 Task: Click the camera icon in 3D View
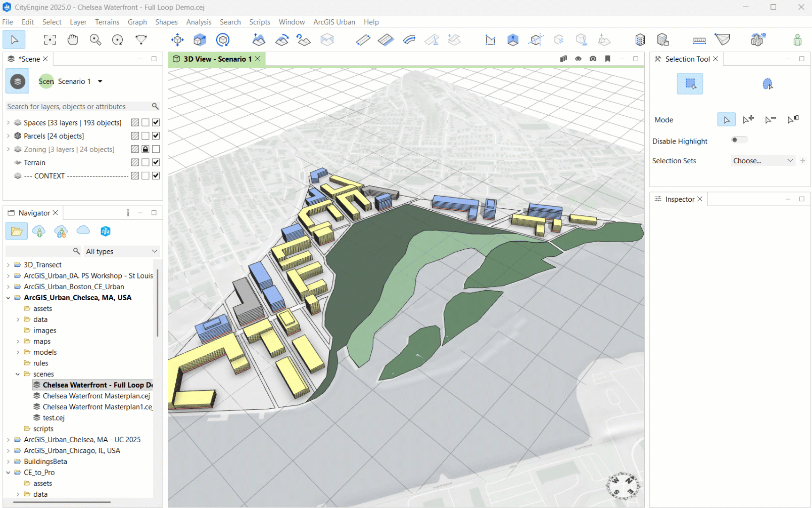(x=593, y=59)
